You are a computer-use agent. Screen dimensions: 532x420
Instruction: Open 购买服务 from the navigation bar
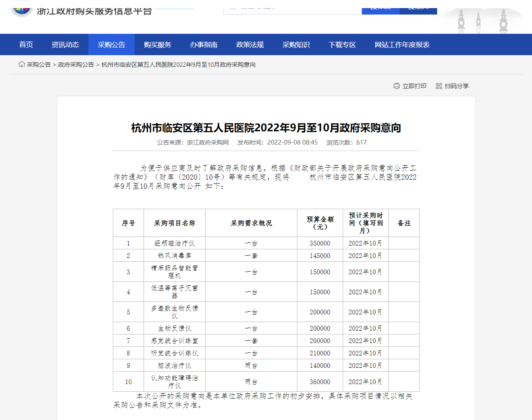pyautogui.click(x=158, y=44)
